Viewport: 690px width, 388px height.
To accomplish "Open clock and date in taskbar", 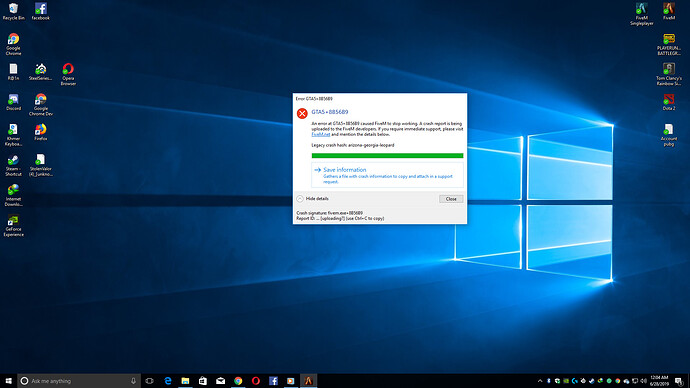I will (659, 381).
